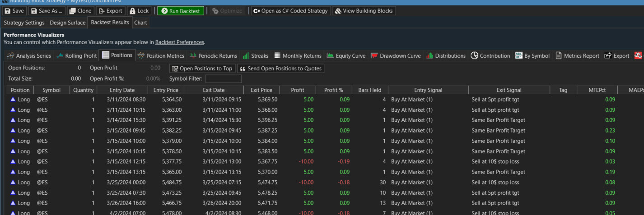Click View Building Blocks icon button
This screenshot has height=215, width=644.
[364, 11]
